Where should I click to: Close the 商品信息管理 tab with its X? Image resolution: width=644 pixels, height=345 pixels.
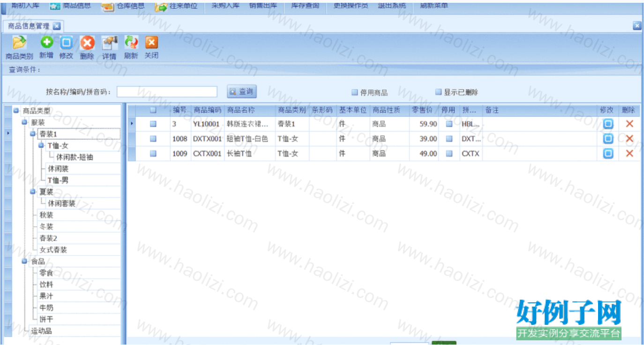(x=56, y=26)
